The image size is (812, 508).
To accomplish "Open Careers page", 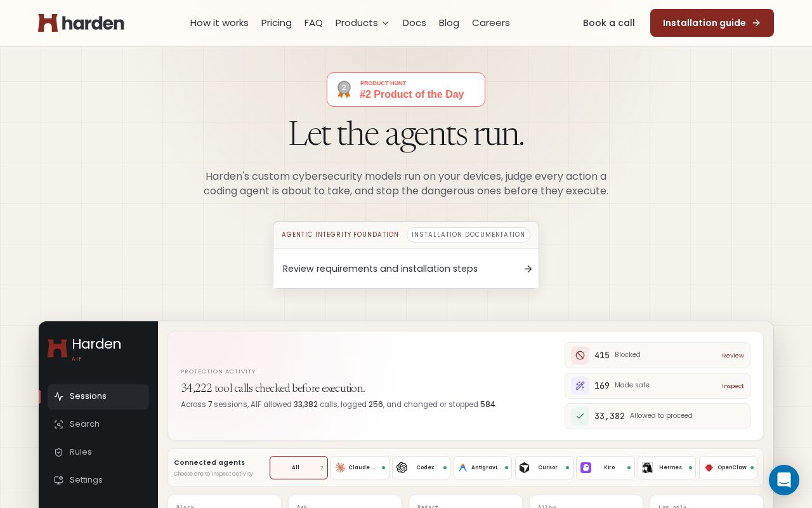I will 491,23.
